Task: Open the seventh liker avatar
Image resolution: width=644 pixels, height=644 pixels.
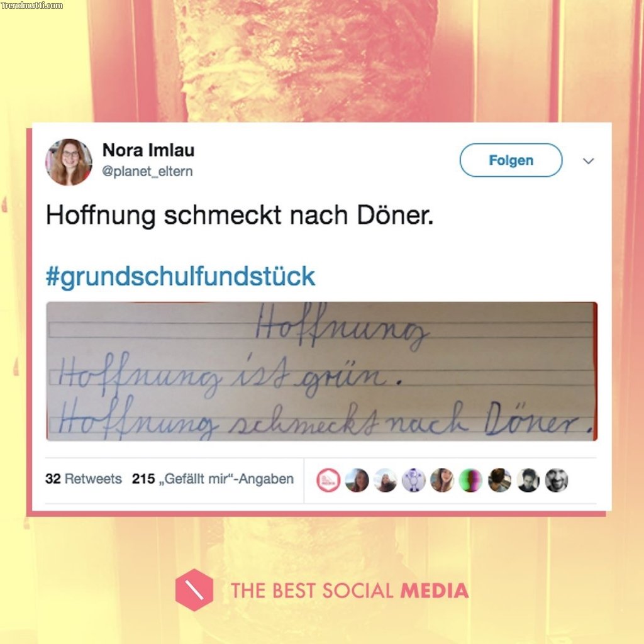Action: point(499,480)
